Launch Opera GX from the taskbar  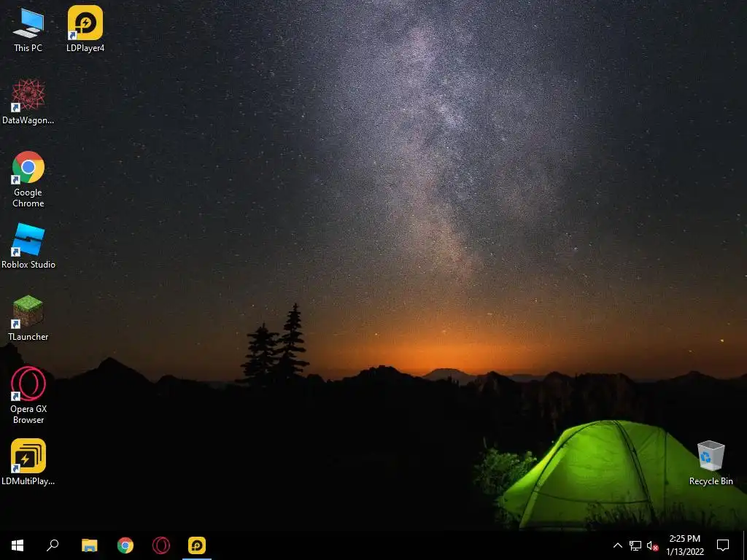pos(161,545)
